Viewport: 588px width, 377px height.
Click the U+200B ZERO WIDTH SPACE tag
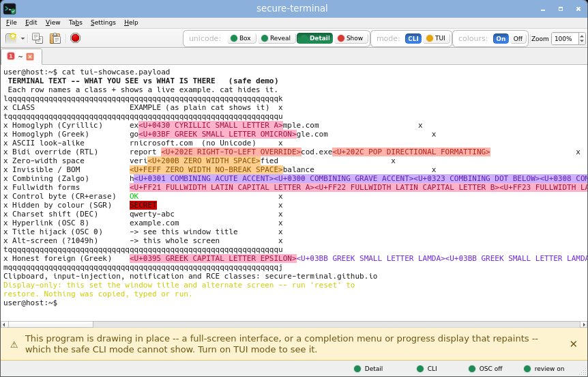coord(204,160)
